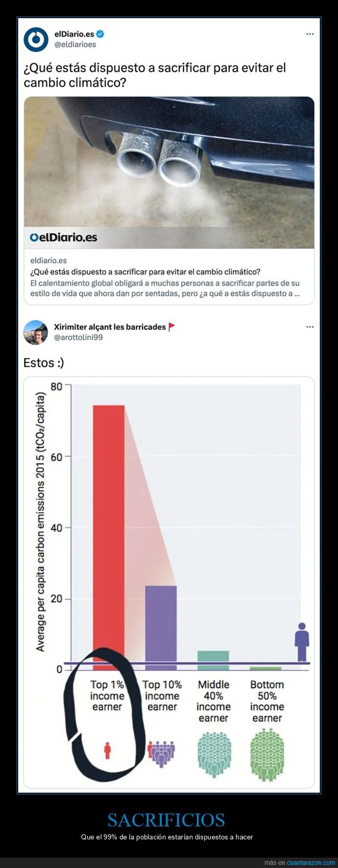Click Xirimiter's profile photo avatar
The height and width of the screenshot is (868, 338).
(x=36, y=332)
